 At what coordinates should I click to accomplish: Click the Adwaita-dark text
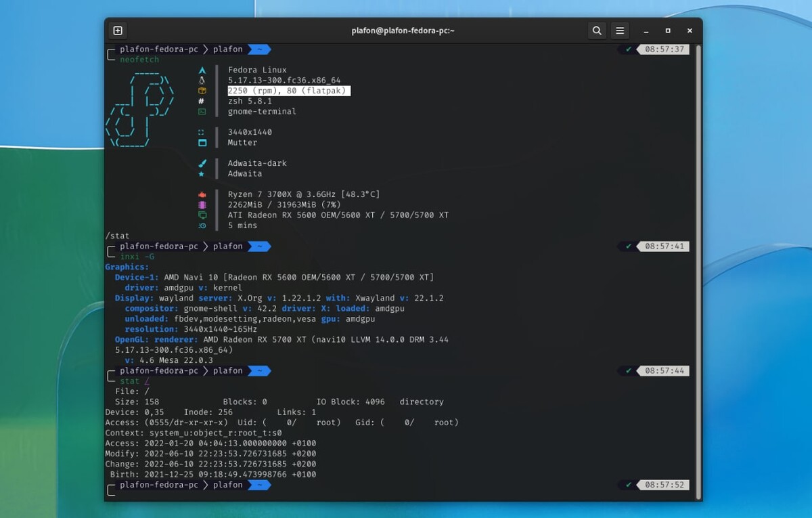pyautogui.click(x=257, y=163)
